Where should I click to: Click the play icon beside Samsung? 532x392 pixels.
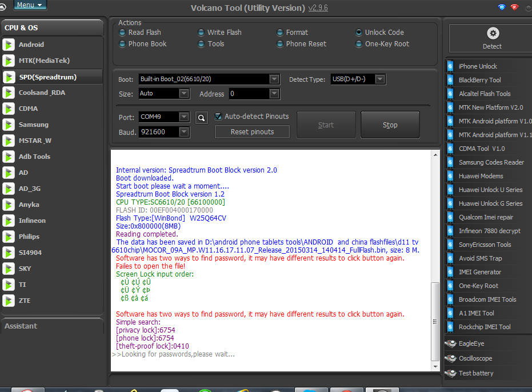click(9, 125)
